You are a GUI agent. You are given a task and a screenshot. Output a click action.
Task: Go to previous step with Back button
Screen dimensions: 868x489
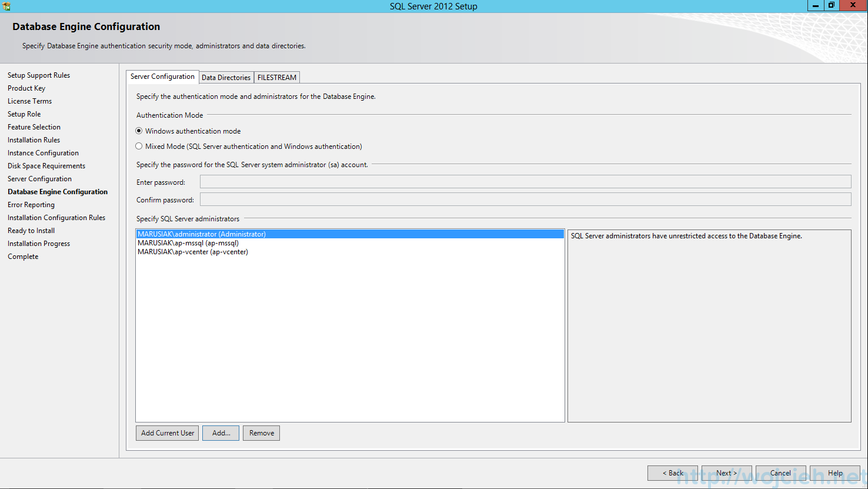[x=673, y=473]
